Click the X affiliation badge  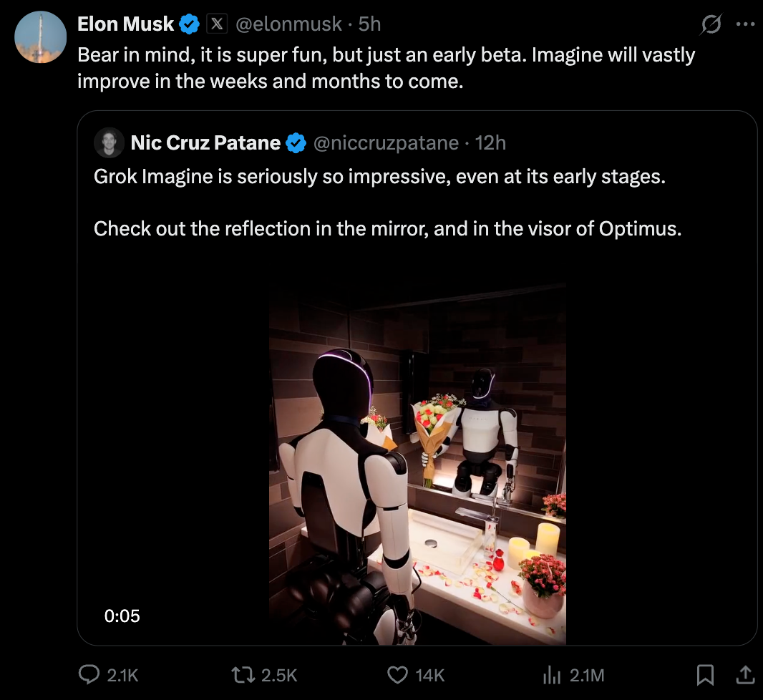(x=217, y=24)
